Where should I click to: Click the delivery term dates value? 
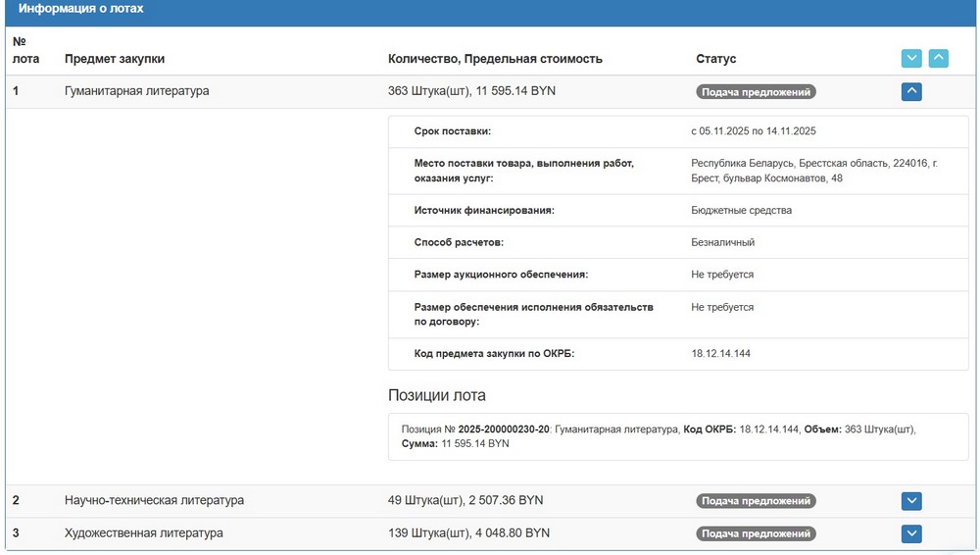753,131
